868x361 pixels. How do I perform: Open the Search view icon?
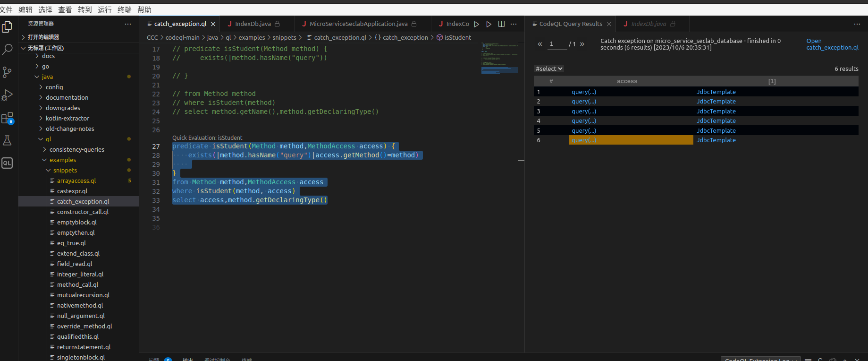[x=7, y=50]
